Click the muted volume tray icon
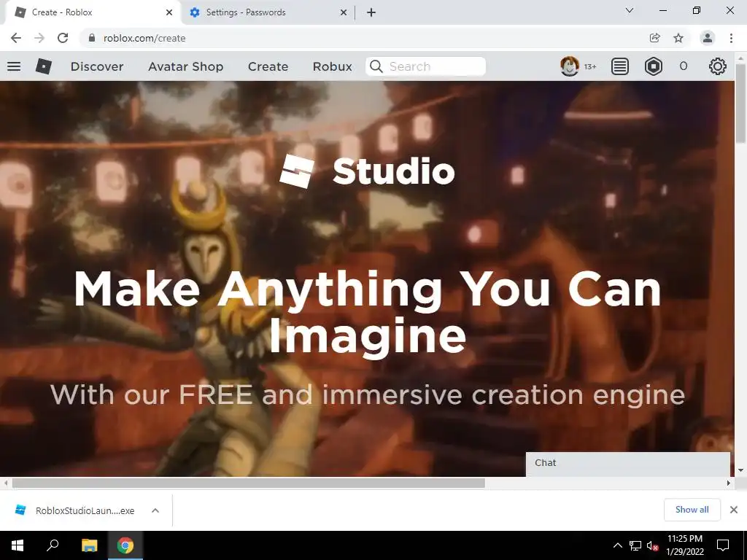 651,545
